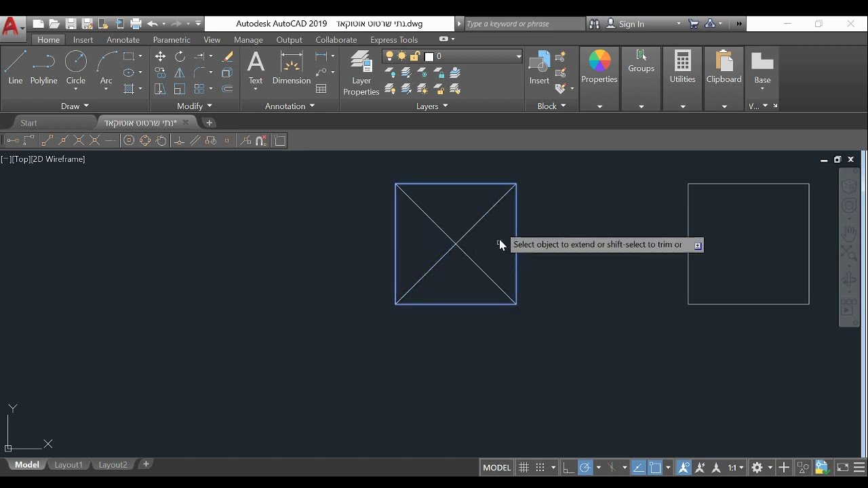Click the Plot printer icon

click(136, 24)
